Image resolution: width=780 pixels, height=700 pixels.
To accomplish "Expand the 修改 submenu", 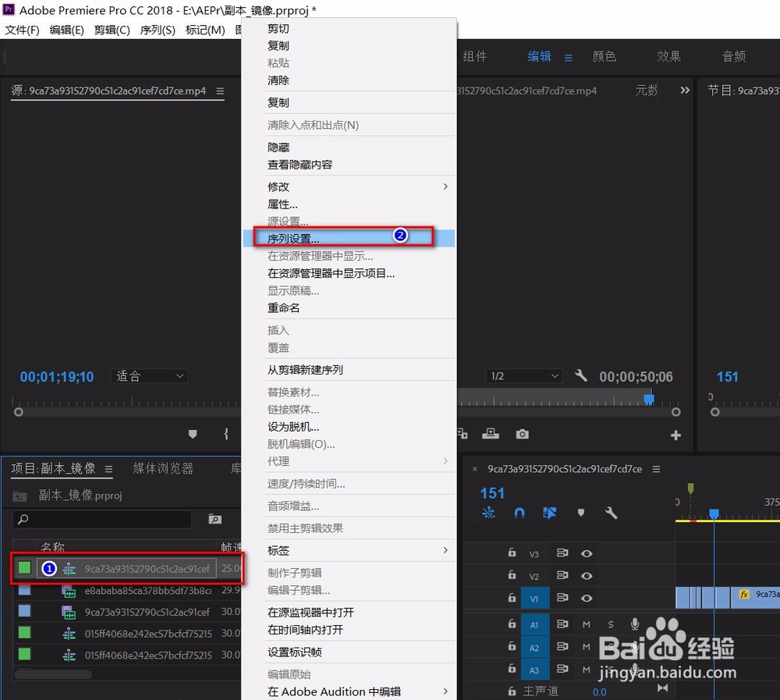I will click(349, 187).
